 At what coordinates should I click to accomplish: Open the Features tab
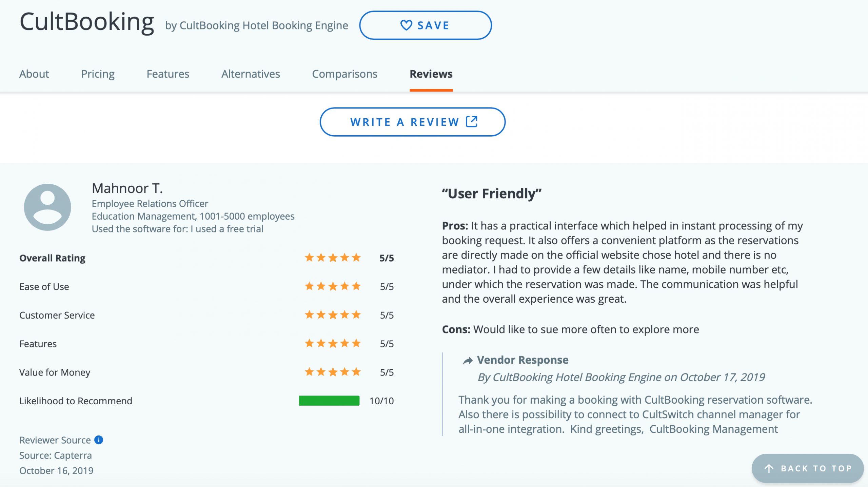tap(168, 74)
